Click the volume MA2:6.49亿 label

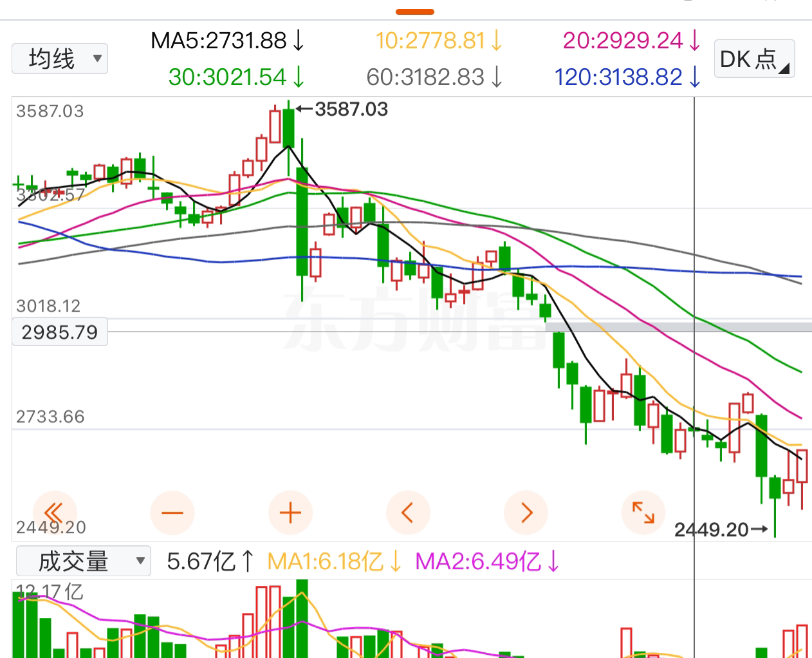[487, 561]
